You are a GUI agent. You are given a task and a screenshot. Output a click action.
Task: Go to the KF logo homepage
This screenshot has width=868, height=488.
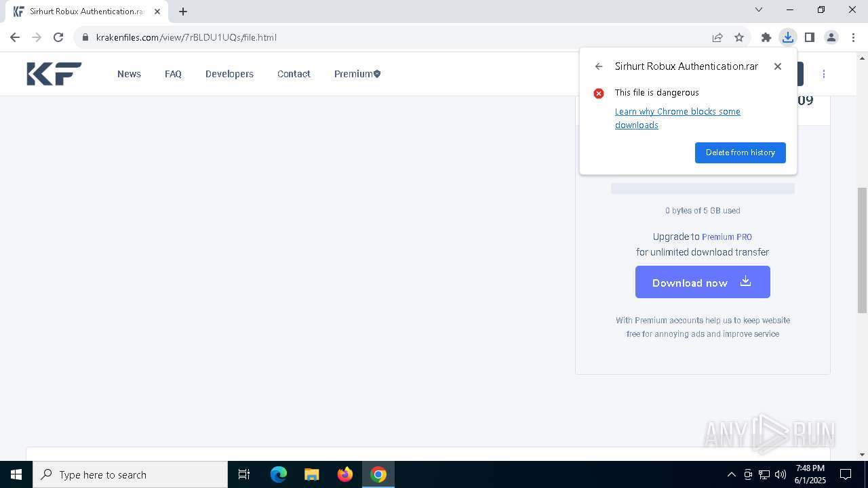coord(54,74)
